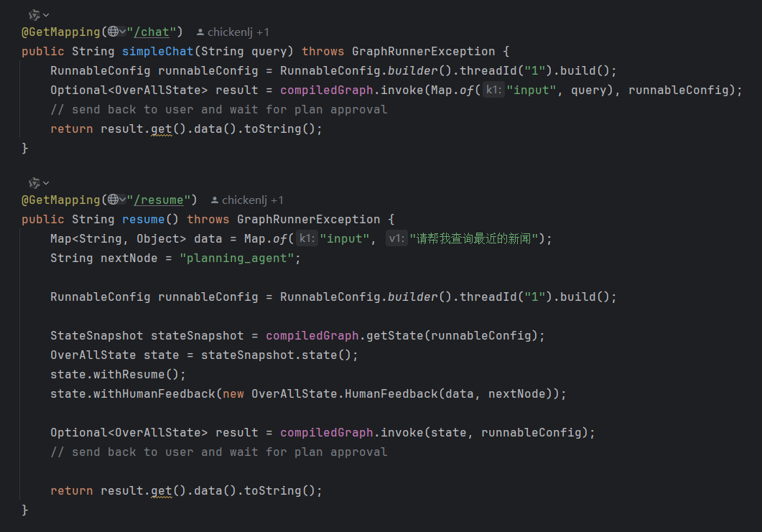762x532 pixels.
Task: Click the "planning_agent" string literal
Action: (237, 258)
